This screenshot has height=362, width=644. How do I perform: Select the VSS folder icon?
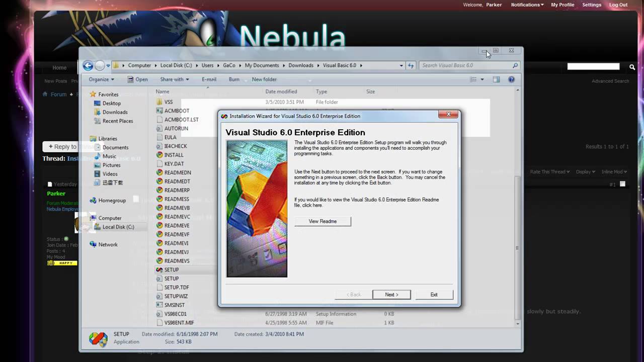point(159,102)
